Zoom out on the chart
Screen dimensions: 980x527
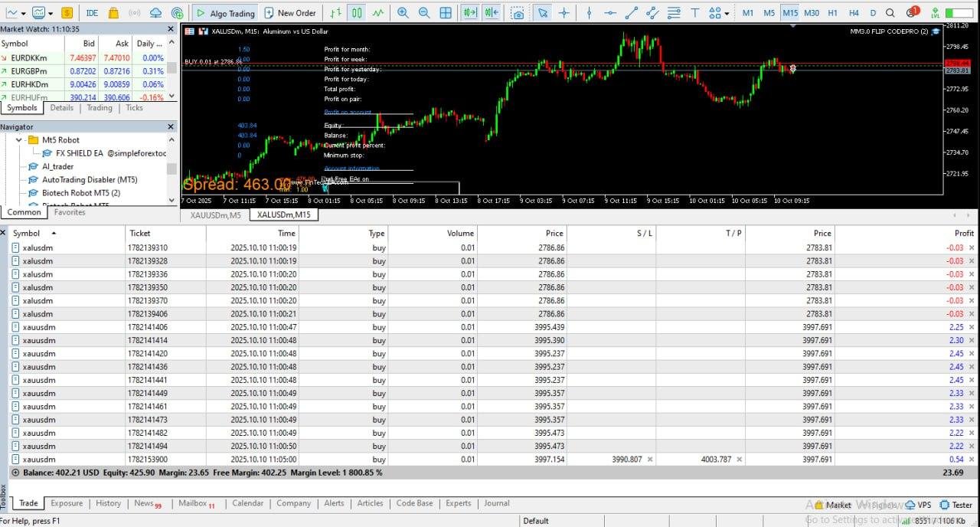tap(424, 13)
